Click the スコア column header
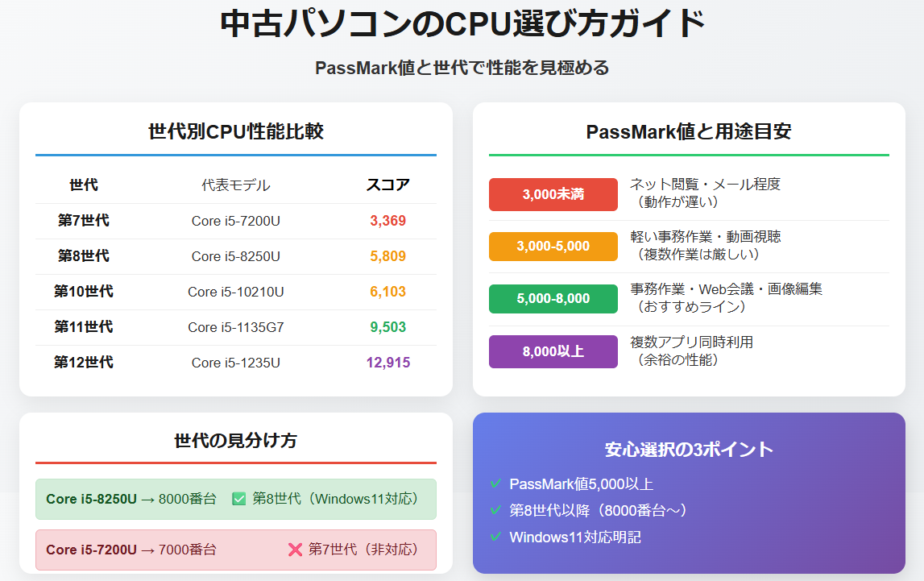Screen dimensions: 924x581 point(387,185)
